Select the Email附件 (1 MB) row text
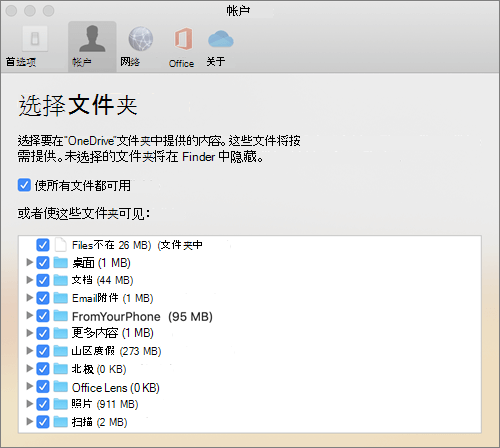Image resolution: width=500 pixels, height=448 pixels. point(113,298)
